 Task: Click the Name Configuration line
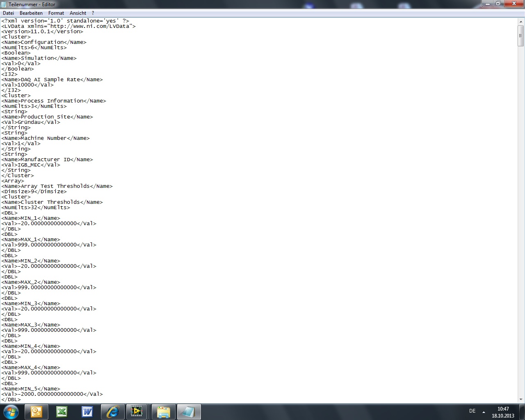tap(44, 42)
